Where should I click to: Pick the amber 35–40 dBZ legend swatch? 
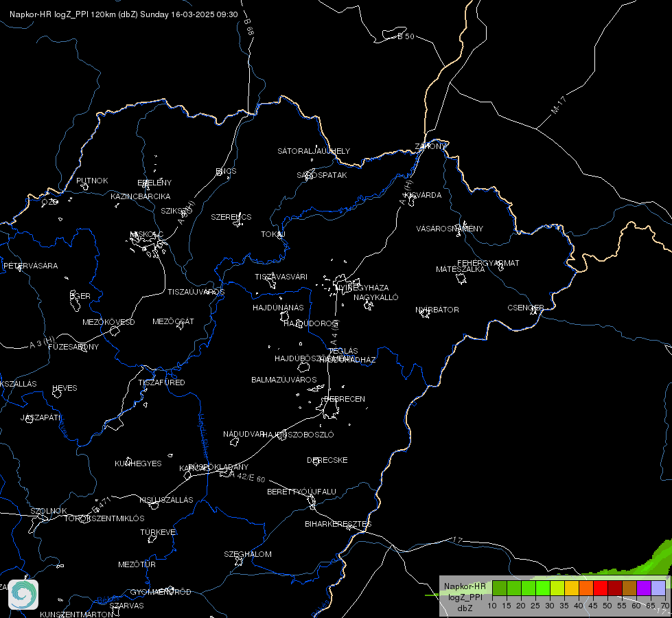click(x=572, y=588)
